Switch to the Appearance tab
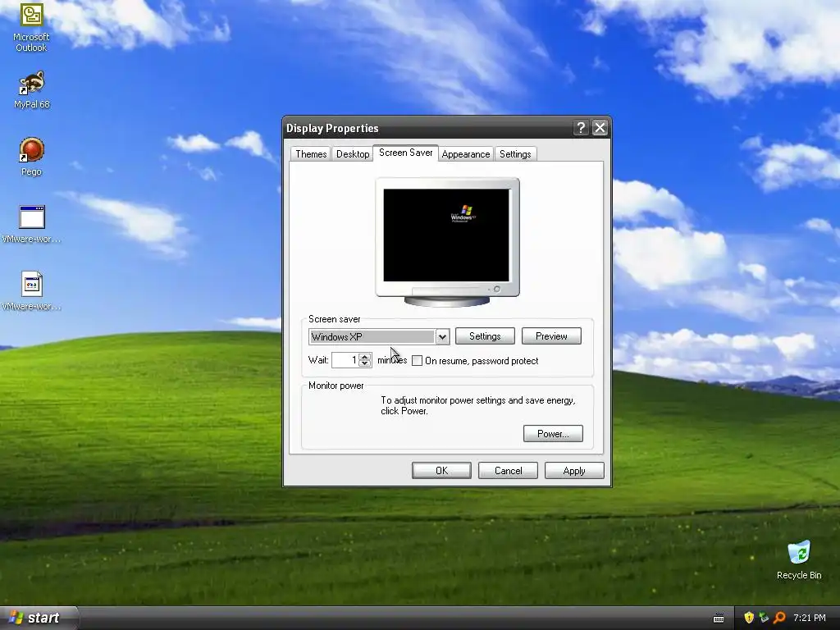 (466, 153)
